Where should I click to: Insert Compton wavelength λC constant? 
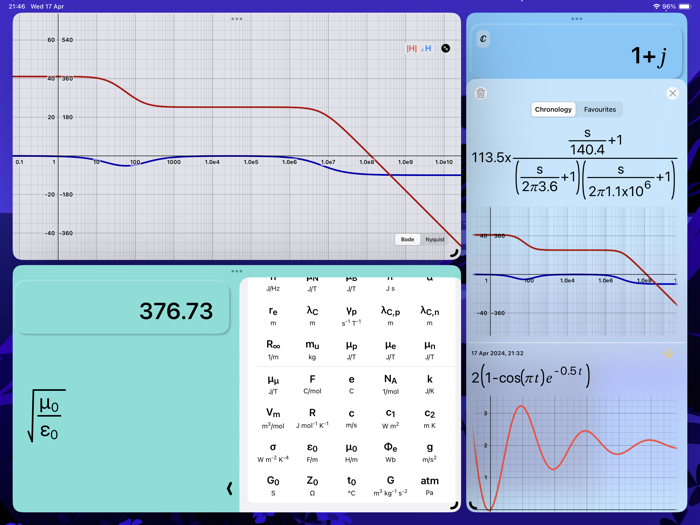[312, 316]
